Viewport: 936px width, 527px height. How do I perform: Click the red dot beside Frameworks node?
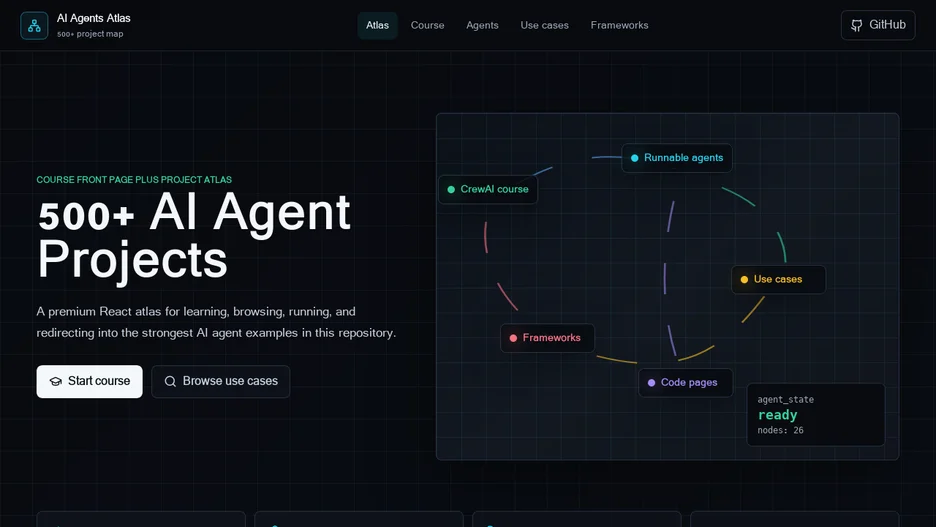(513, 338)
